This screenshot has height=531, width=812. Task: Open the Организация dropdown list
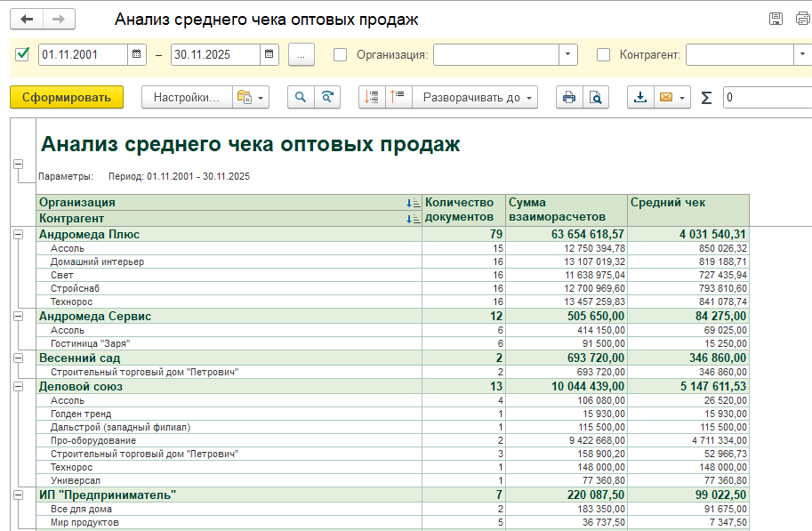click(568, 54)
